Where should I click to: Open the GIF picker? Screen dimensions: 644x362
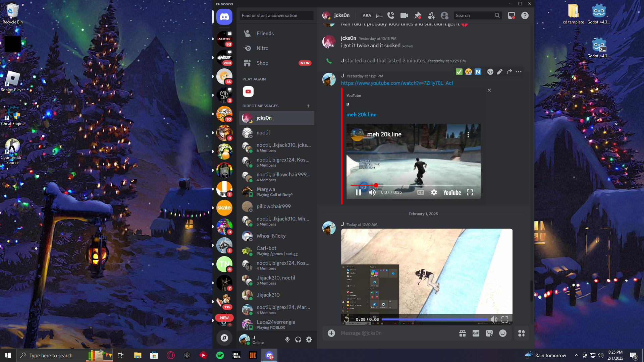[x=476, y=333]
